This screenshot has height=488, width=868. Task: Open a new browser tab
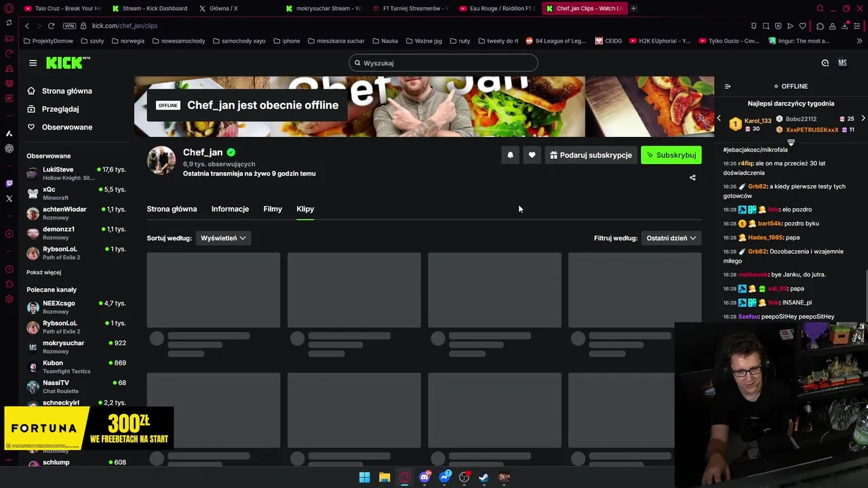[x=633, y=9]
